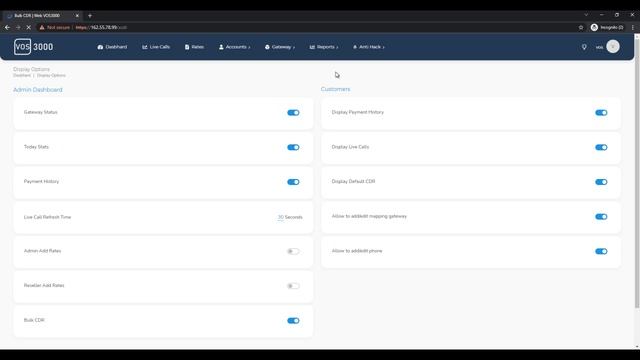The height and width of the screenshot is (360, 640).
Task: Click the VOS3000 logo
Action: pyautogui.click(x=33, y=47)
